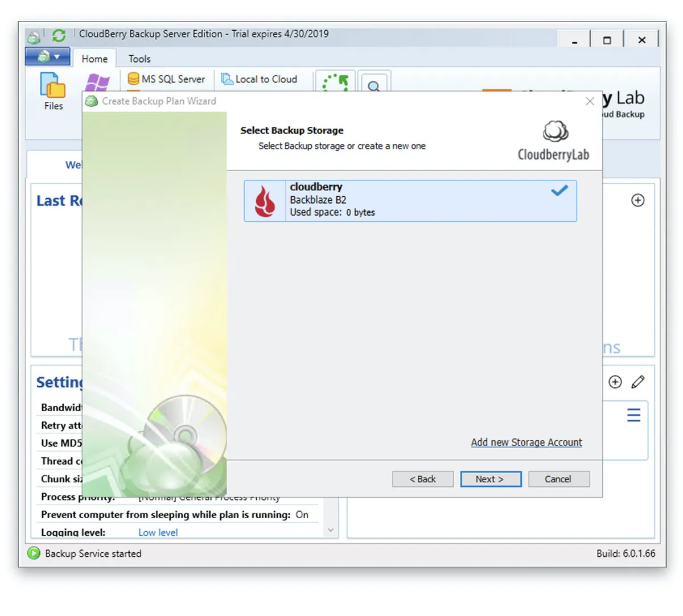Open the application menu dropdown button

[48, 57]
